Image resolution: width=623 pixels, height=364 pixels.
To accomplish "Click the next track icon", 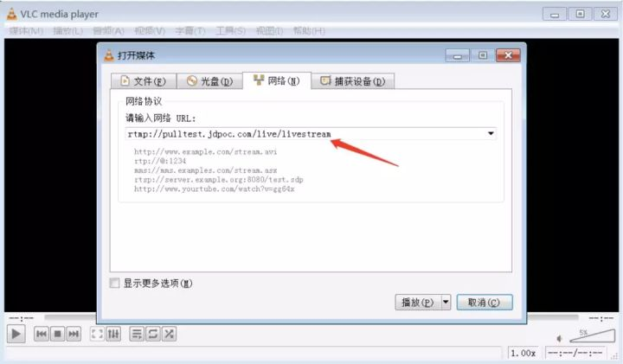I will point(74,334).
